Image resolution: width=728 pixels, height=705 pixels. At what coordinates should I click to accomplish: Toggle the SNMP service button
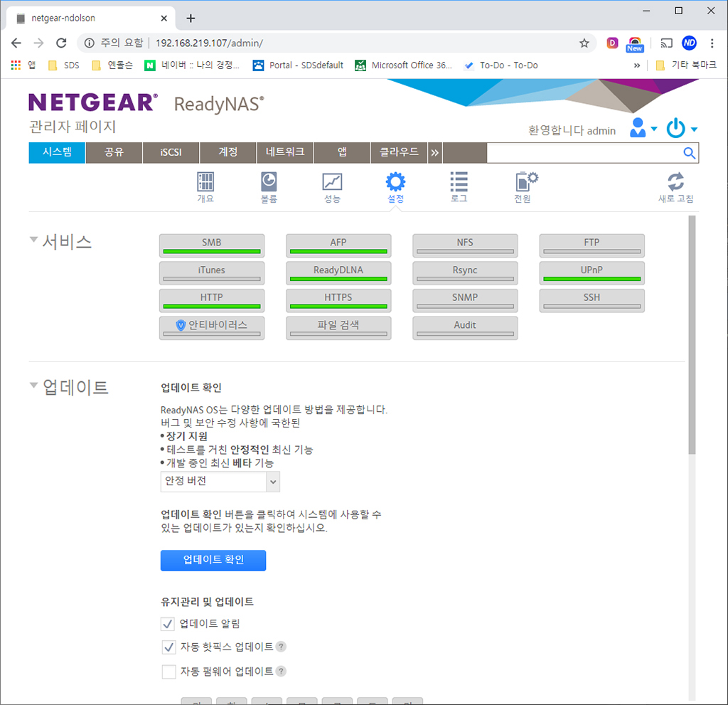coord(465,300)
